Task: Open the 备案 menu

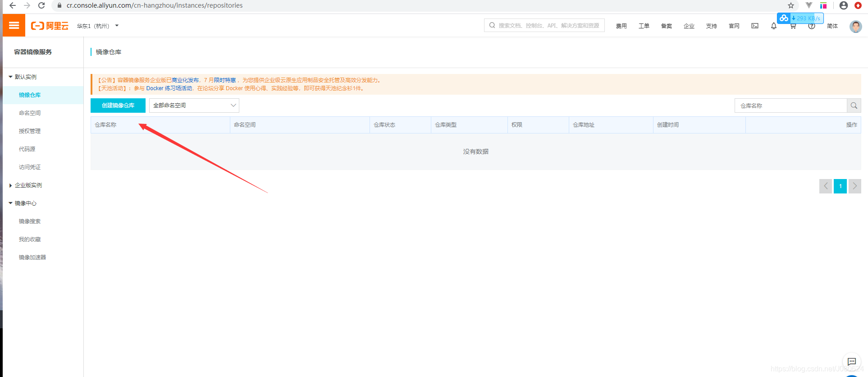Action: tap(666, 26)
